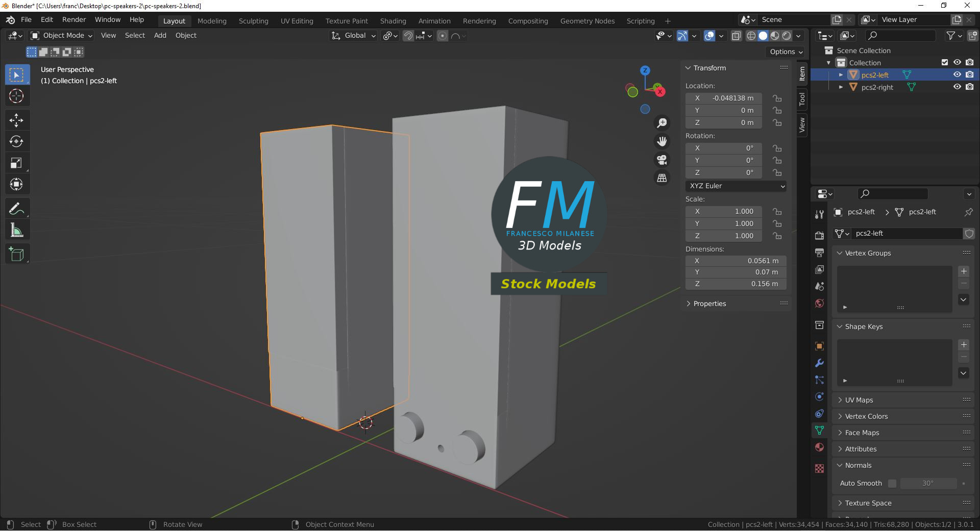Screen dimensions: 980x531
Task: Add a new workspace with plus button
Action: click(x=668, y=21)
